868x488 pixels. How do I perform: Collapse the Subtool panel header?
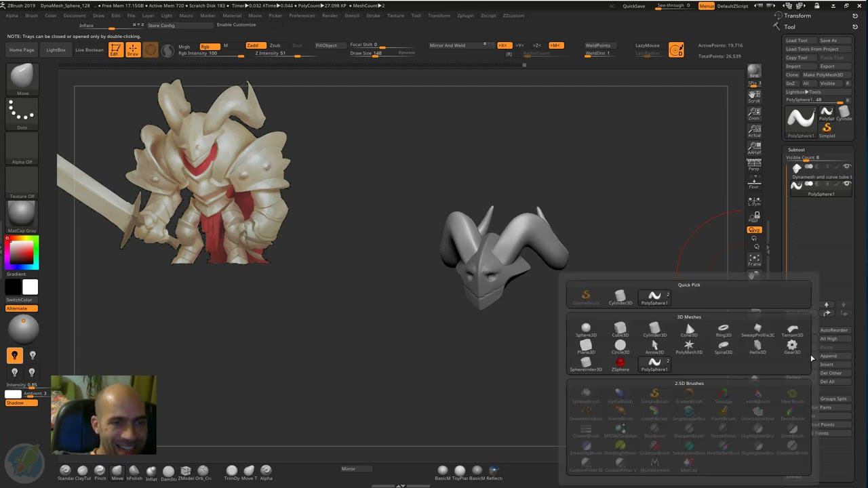[797, 150]
